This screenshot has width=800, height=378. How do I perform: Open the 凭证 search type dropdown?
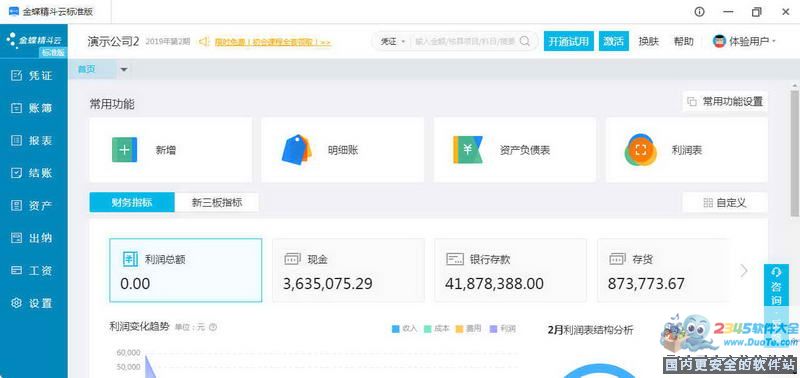pos(393,41)
